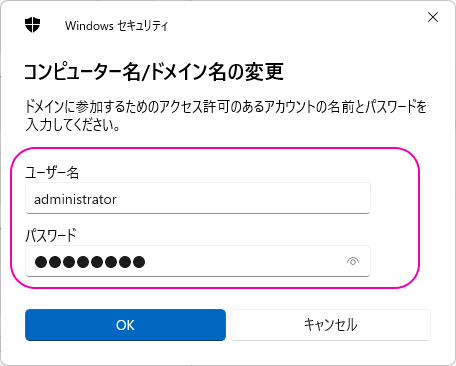
Task: Click the Windows Security shield icon
Action: (x=32, y=25)
